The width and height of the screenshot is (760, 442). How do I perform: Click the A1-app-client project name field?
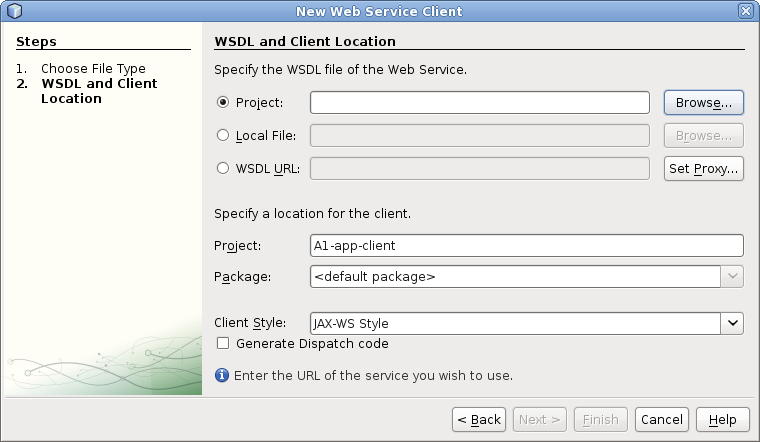point(526,245)
